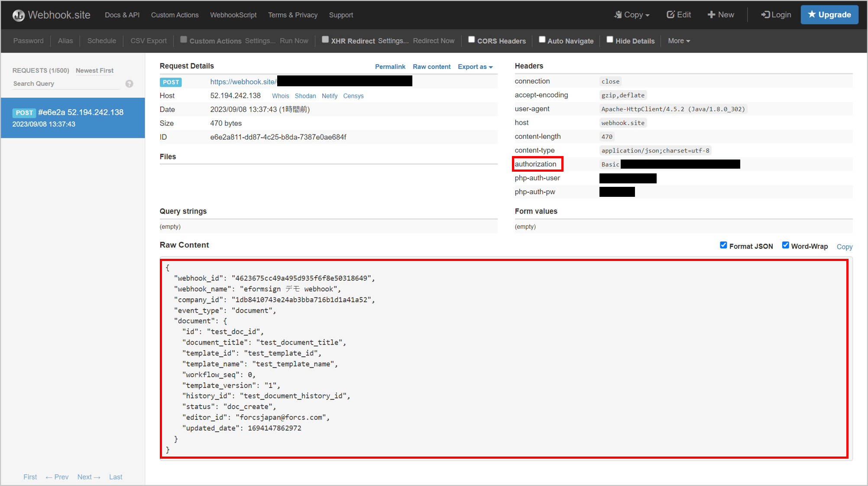Toggle the Newest First sort order
The height and width of the screenshot is (486, 868).
pyautogui.click(x=94, y=71)
